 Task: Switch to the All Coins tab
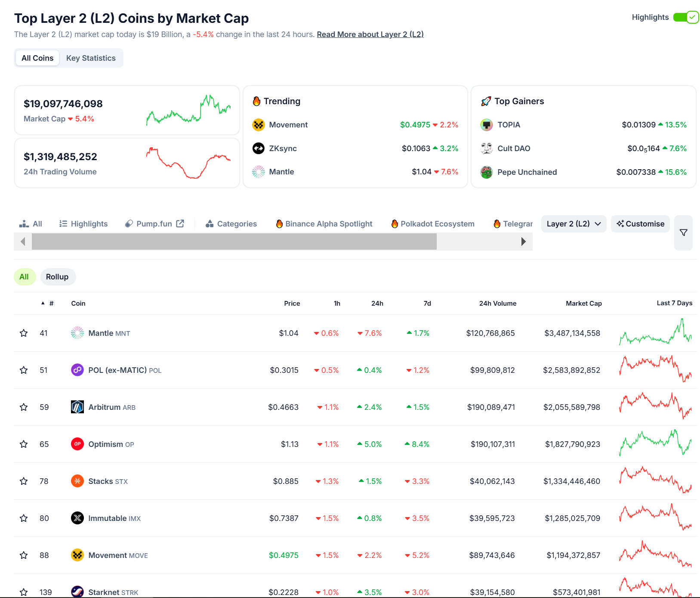[x=37, y=58]
